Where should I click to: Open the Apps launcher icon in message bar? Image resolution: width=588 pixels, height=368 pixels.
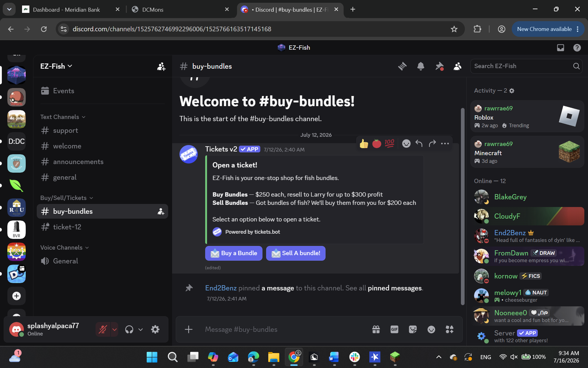point(450,329)
